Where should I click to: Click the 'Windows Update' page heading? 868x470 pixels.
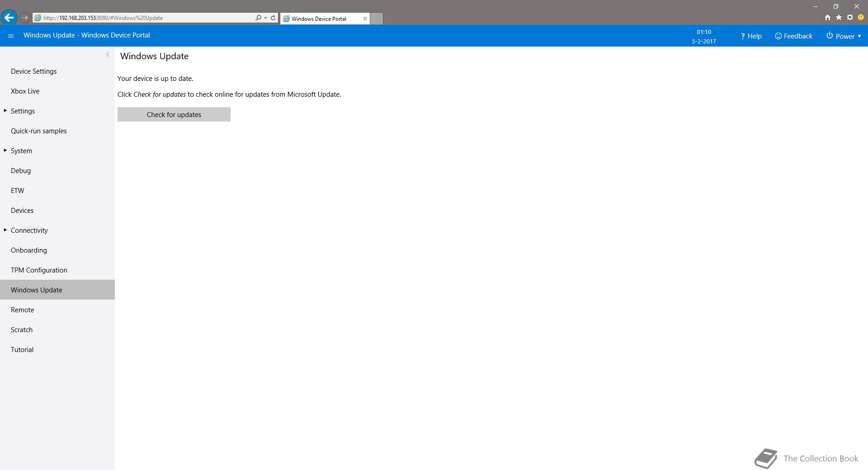tap(155, 56)
